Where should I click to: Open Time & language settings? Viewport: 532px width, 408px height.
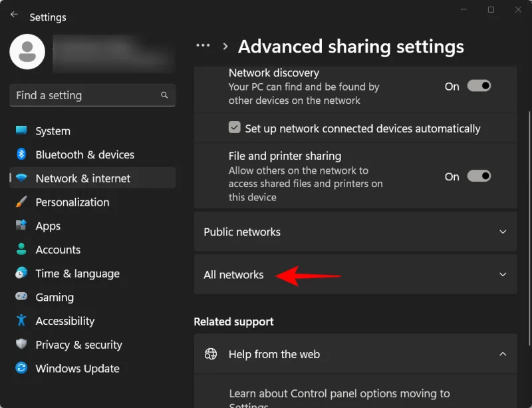[x=92, y=274]
